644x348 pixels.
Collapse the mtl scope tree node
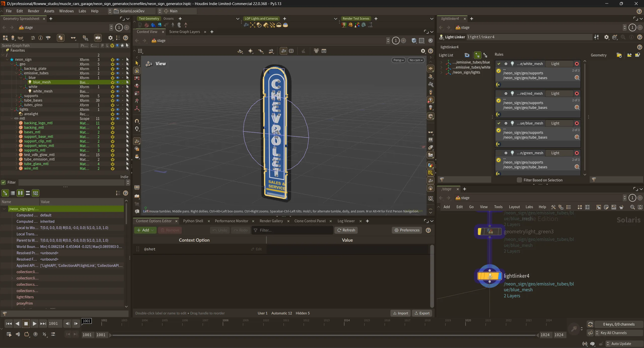point(12,118)
